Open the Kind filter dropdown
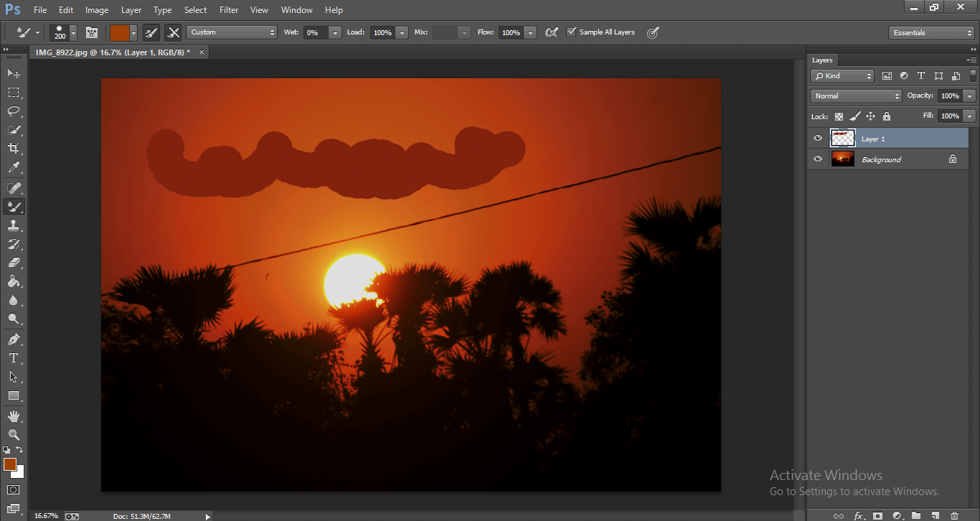The image size is (980, 521). coord(842,75)
